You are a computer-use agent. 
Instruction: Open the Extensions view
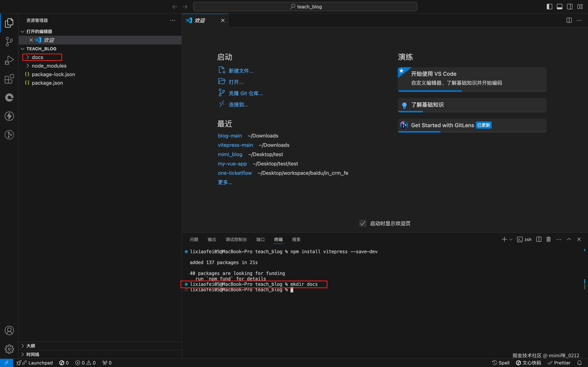pos(9,79)
